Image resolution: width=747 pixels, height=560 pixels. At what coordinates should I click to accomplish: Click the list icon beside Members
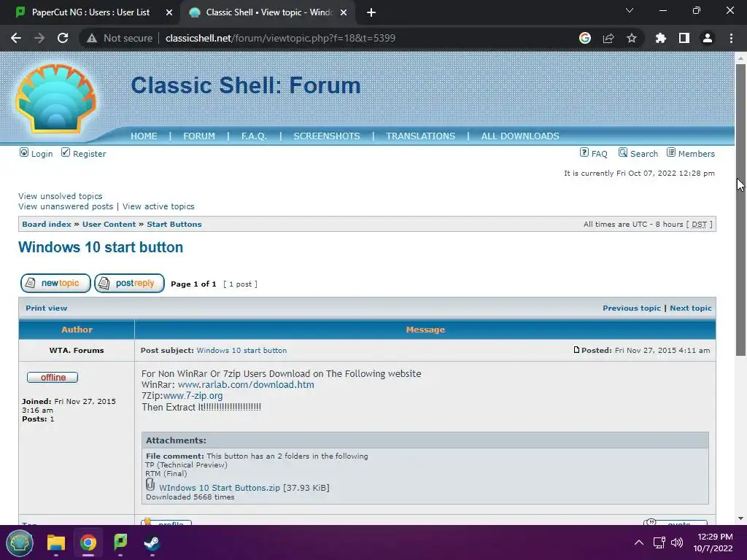[x=671, y=152]
